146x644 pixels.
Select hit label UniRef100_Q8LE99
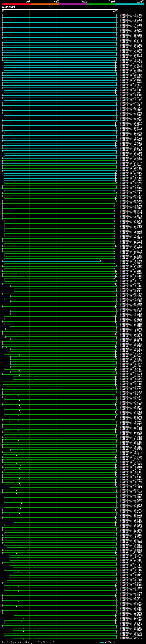pos(131,37)
